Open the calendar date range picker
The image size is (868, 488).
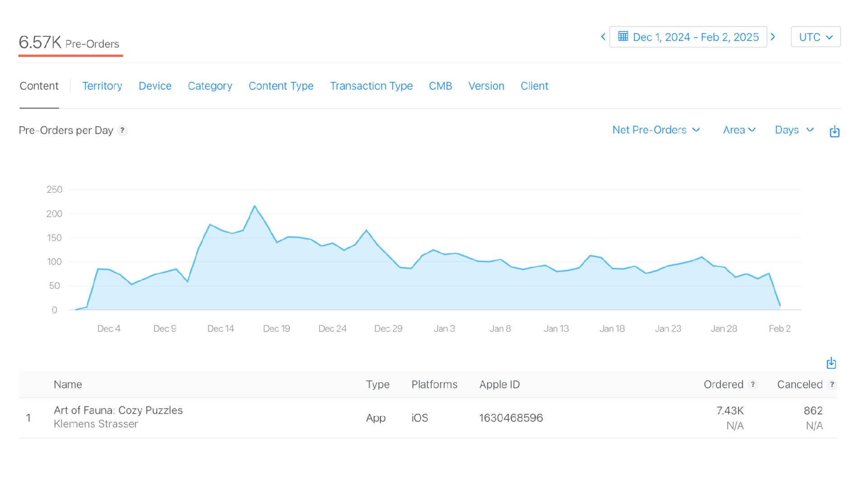[688, 37]
